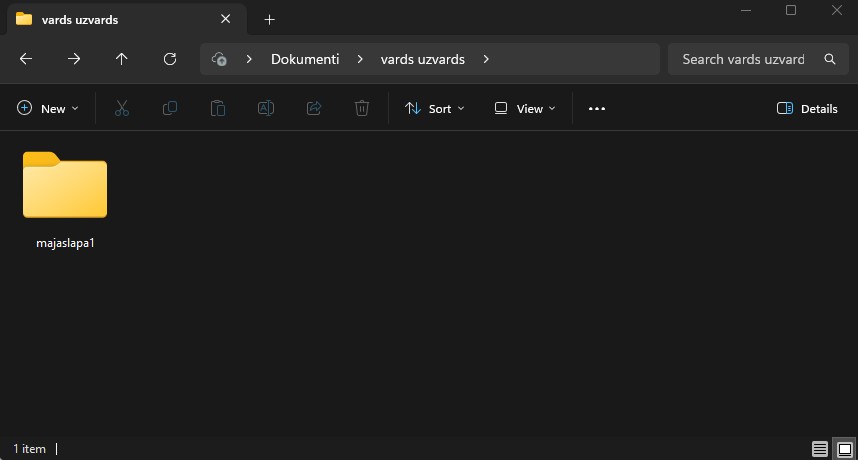The image size is (858, 460).
Task: Click the Paste clipboard icon
Action: 218,108
